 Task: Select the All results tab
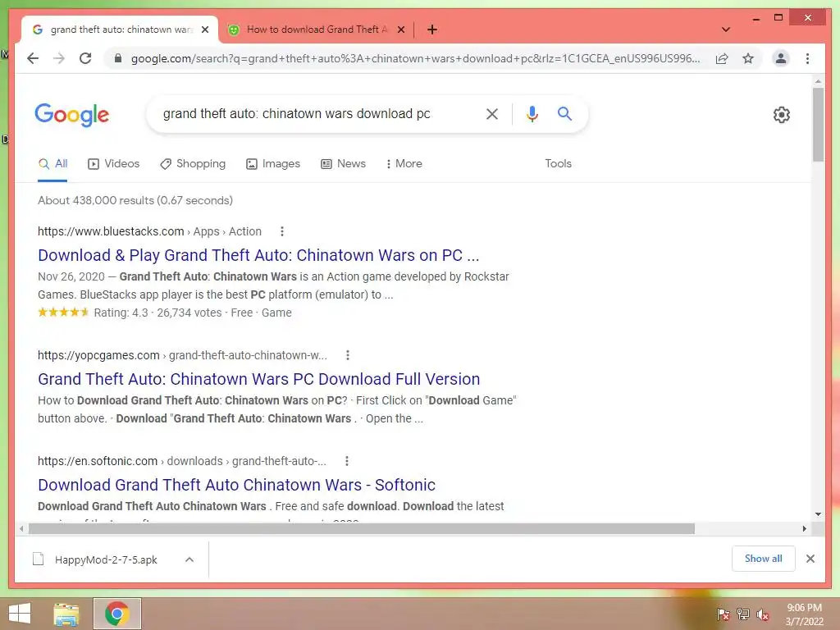(53, 164)
